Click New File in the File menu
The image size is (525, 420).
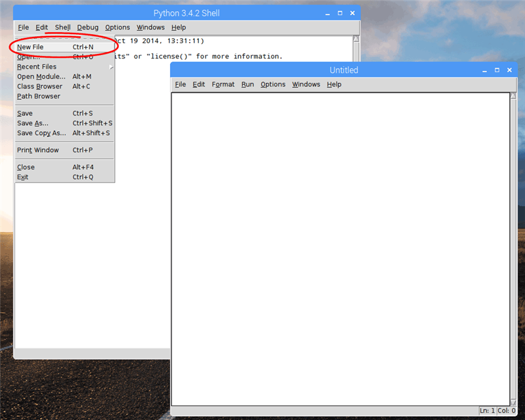(x=31, y=47)
